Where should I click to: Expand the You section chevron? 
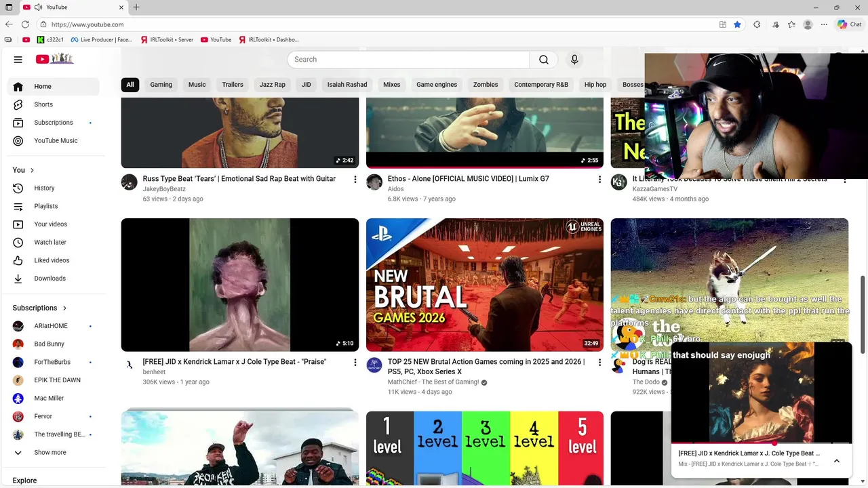[x=32, y=170]
